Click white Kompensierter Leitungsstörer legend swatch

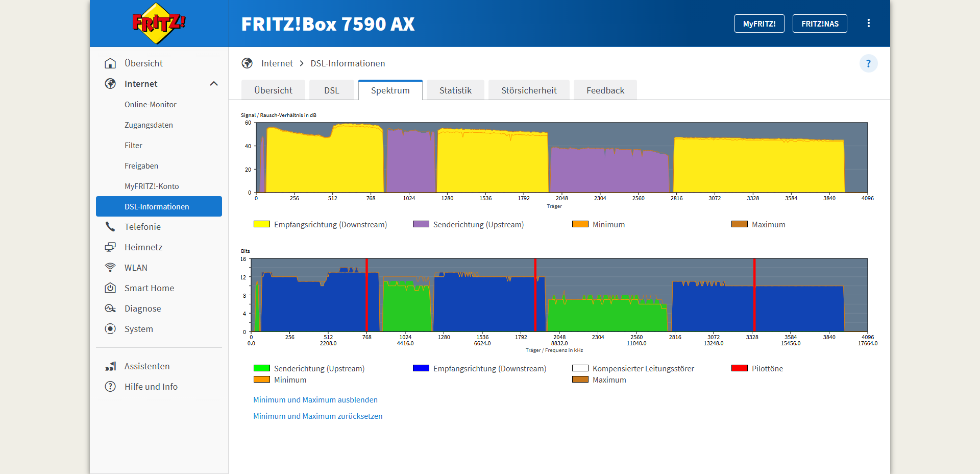pos(580,368)
